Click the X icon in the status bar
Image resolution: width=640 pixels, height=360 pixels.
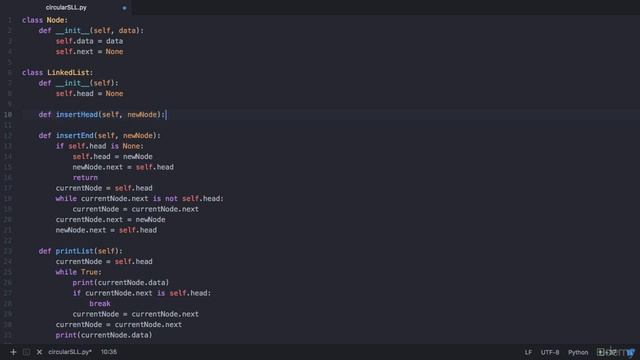39,352
